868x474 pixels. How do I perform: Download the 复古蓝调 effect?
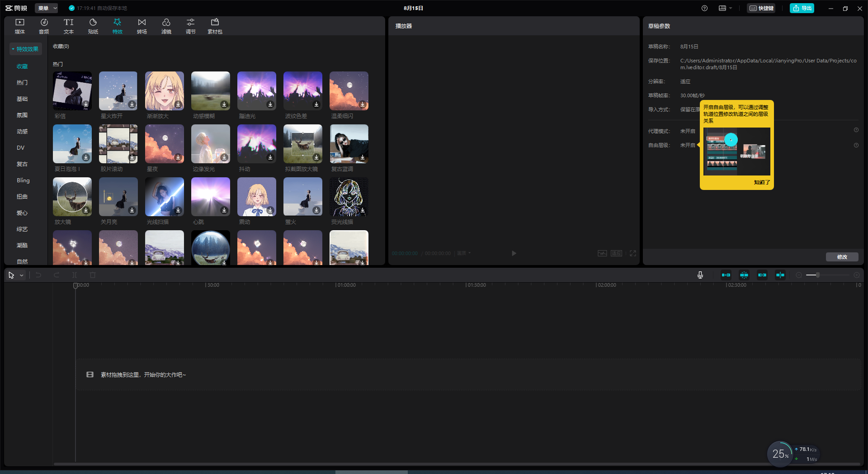click(363, 157)
